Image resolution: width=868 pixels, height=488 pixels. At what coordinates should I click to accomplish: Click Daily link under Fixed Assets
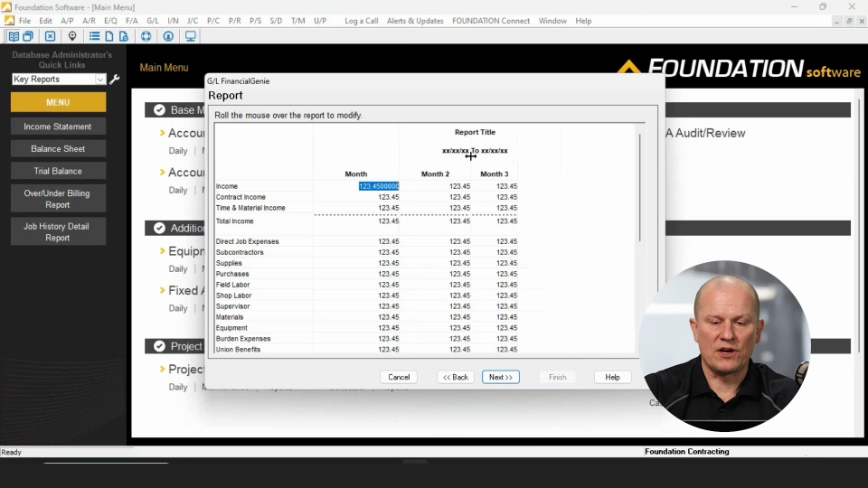178,308
